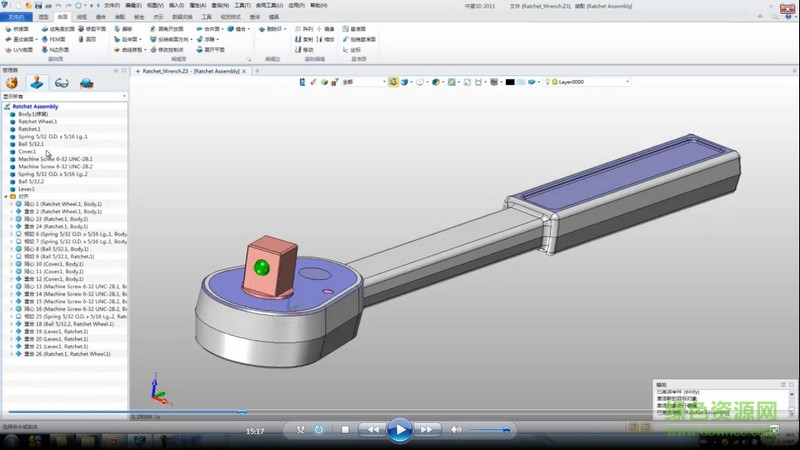Collapse the 对齐 constraints folder
Viewport: 800px width, 450px height.
pyautogui.click(x=5, y=196)
